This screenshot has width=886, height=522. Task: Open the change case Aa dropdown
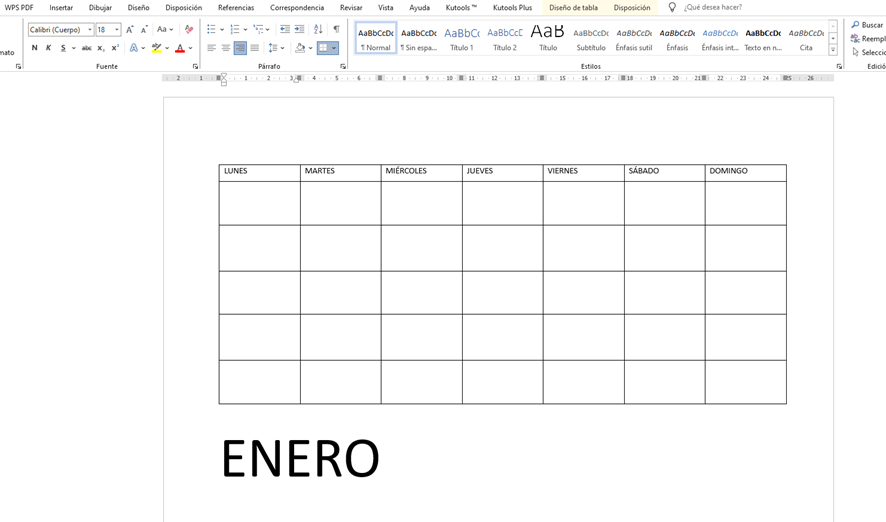165,29
